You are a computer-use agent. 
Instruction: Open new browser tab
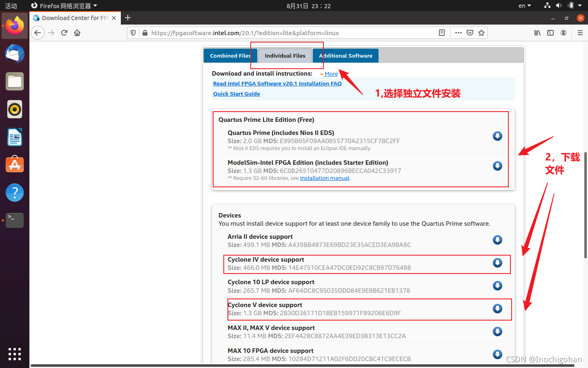point(128,18)
